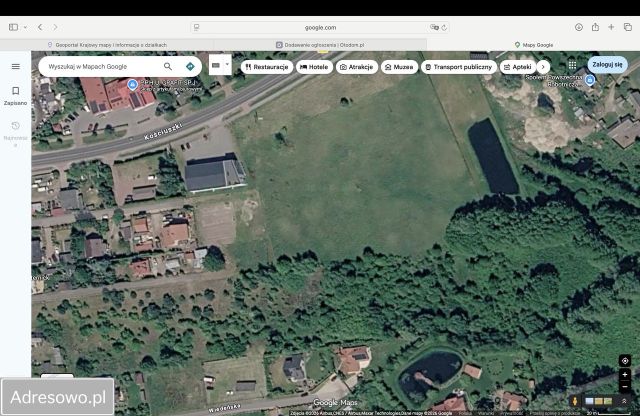The width and height of the screenshot is (640, 416).
Task: Select the Społem Powszechna map pin
Action: tap(589, 80)
